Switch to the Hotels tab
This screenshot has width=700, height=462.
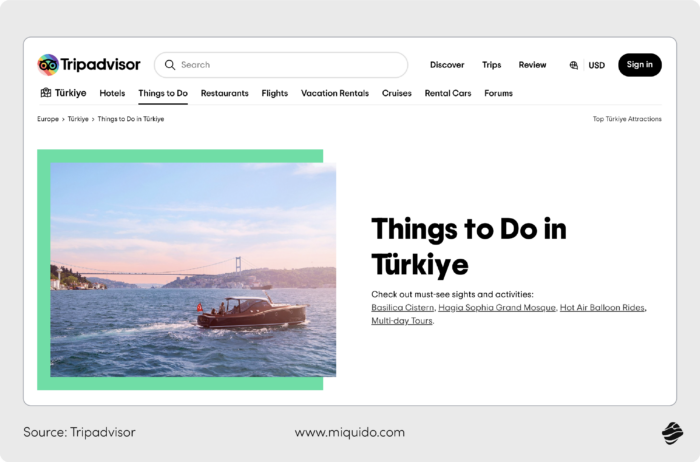point(112,93)
